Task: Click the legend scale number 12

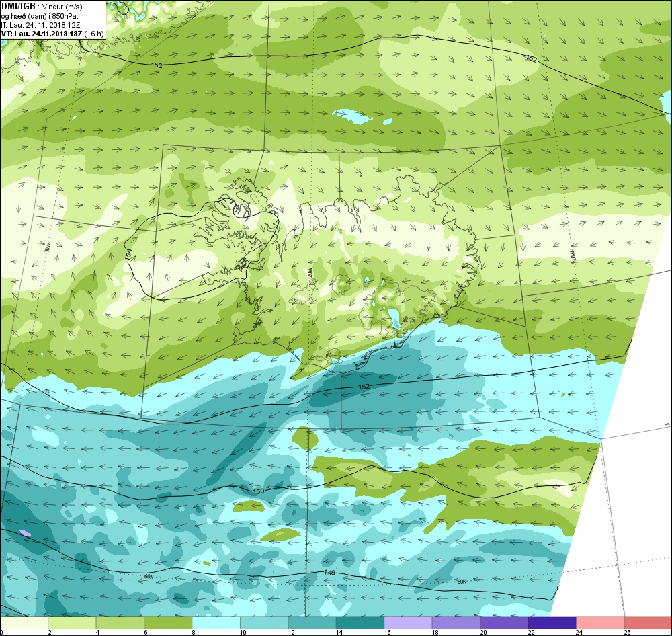Action: [291, 632]
